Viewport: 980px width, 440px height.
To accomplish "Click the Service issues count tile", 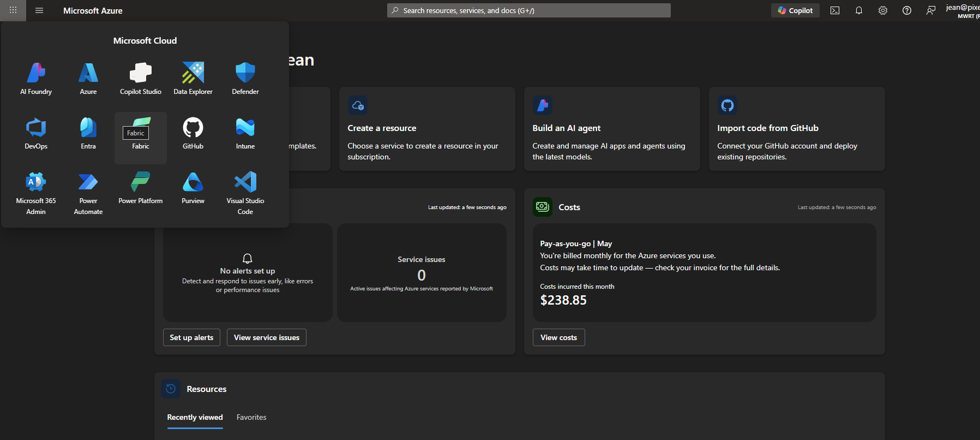I will point(422,272).
